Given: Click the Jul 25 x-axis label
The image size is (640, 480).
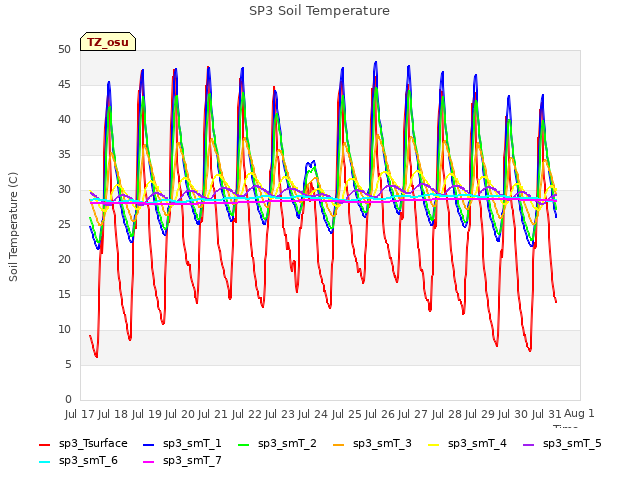Looking at the screenshot, I should tap(347, 414).
